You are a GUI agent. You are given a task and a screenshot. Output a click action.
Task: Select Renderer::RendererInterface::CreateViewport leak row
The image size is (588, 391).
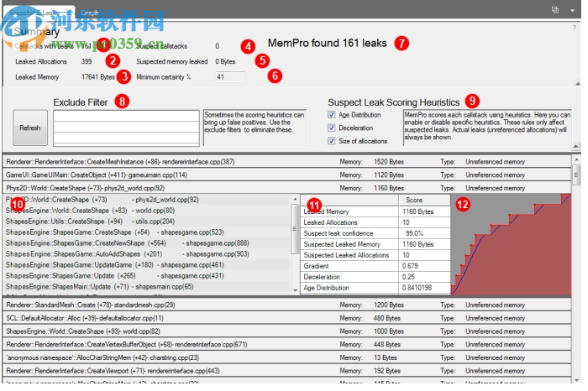287,371
